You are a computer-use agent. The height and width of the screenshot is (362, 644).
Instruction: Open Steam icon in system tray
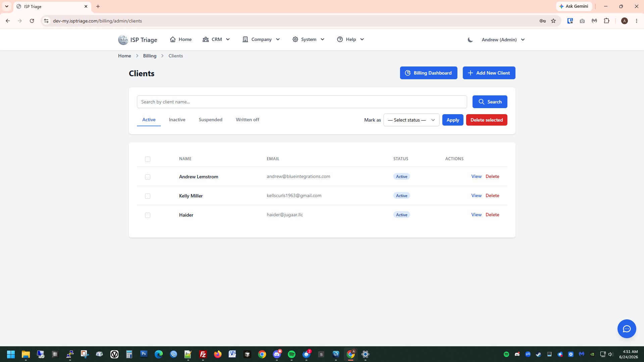(x=539, y=354)
